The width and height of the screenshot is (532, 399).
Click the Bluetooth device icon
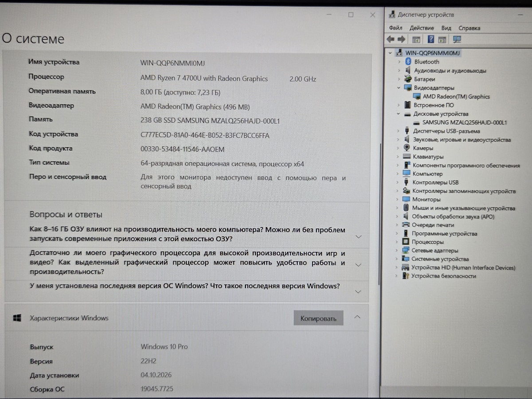point(408,62)
